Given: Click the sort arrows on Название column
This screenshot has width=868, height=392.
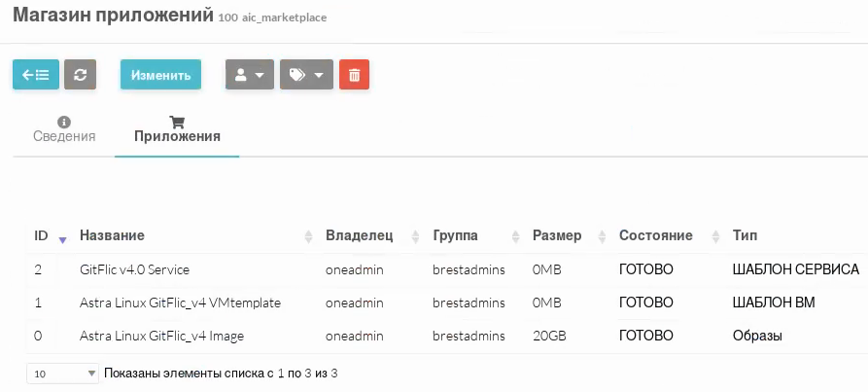Looking at the screenshot, I should click(309, 236).
